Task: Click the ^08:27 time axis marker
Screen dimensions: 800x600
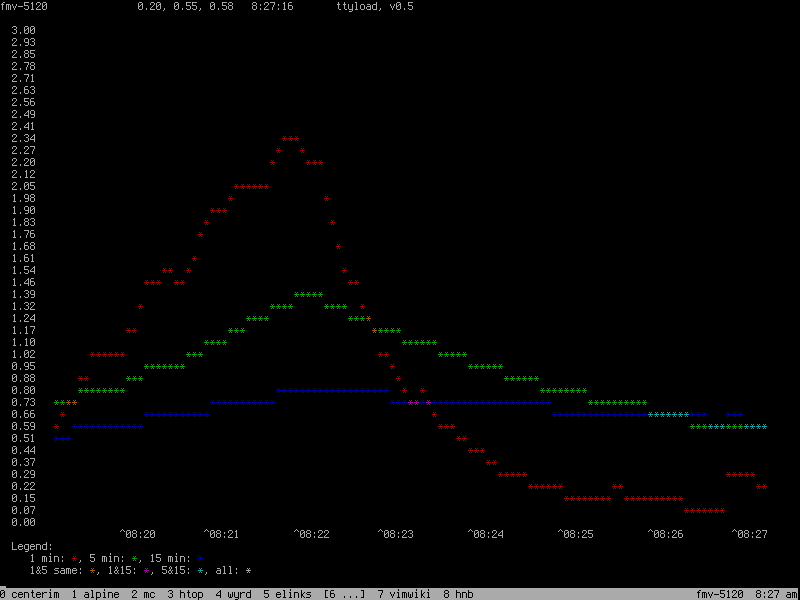Action: click(749, 534)
